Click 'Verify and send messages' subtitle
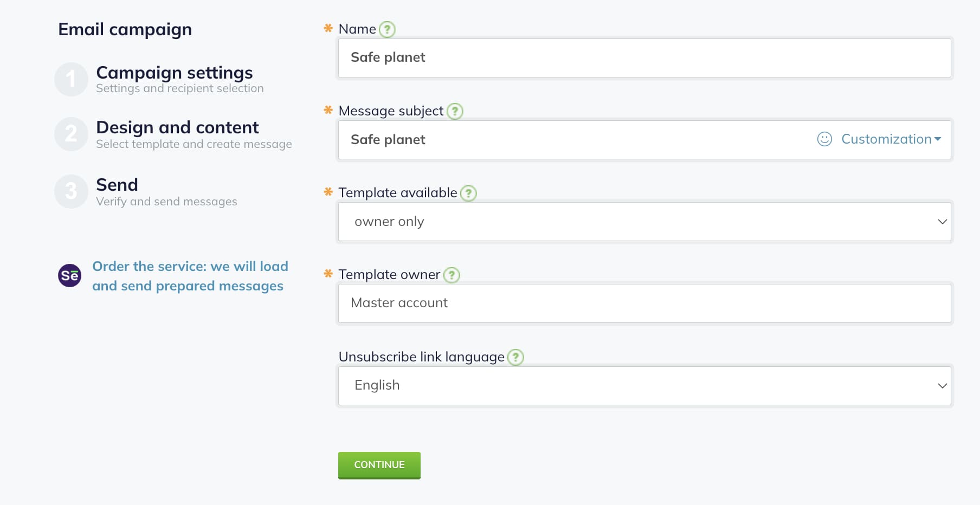 click(166, 202)
